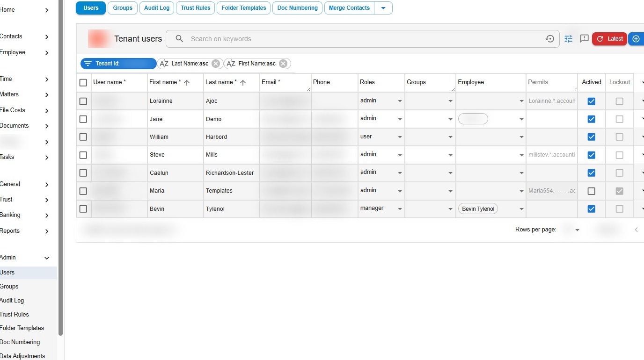Click the sort arrow on First name column
This screenshot has width=644, height=360.
click(x=187, y=82)
